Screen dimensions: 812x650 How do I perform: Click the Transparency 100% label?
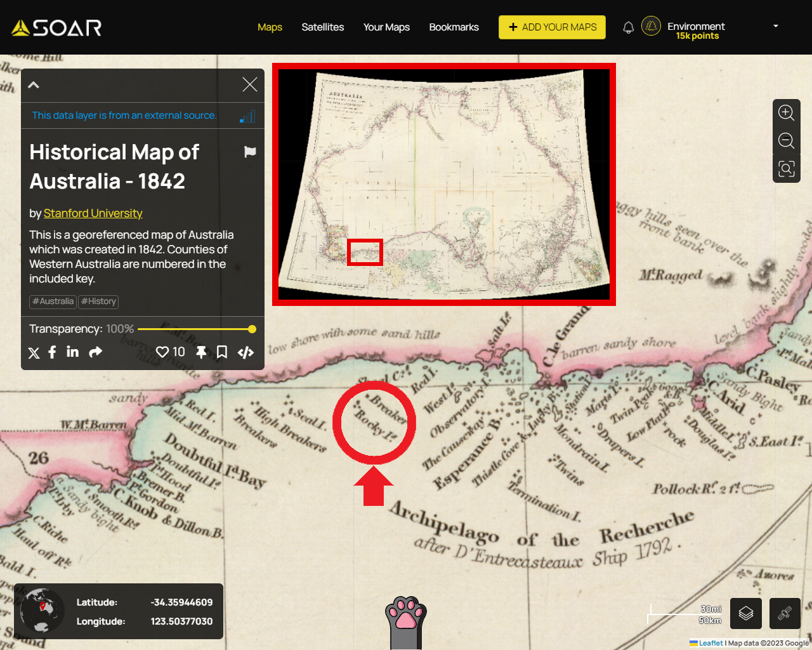click(82, 329)
